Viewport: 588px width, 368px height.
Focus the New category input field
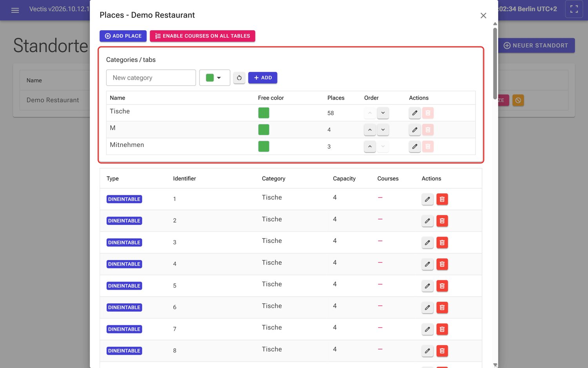click(x=151, y=78)
